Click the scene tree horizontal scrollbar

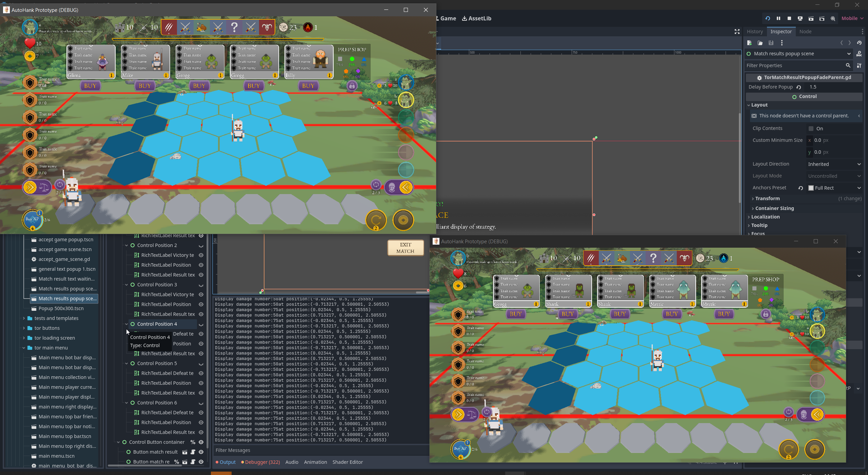(145, 465)
